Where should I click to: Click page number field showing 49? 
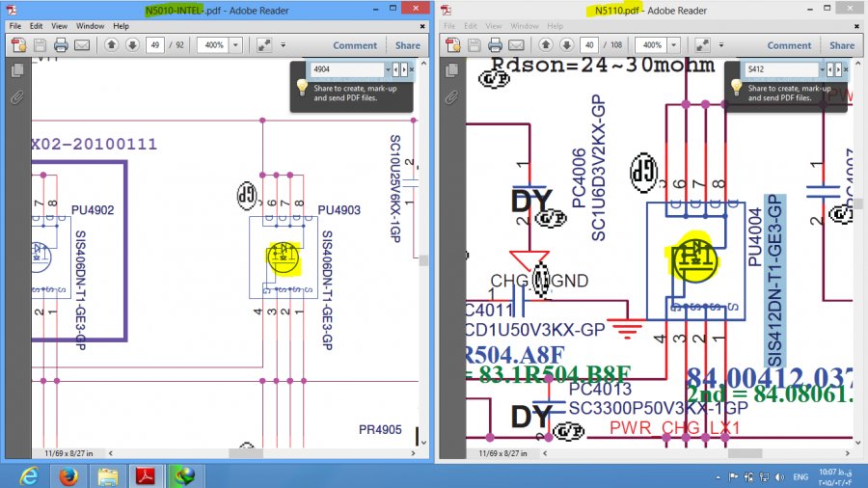pyautogui.click(x=155, y=45)
